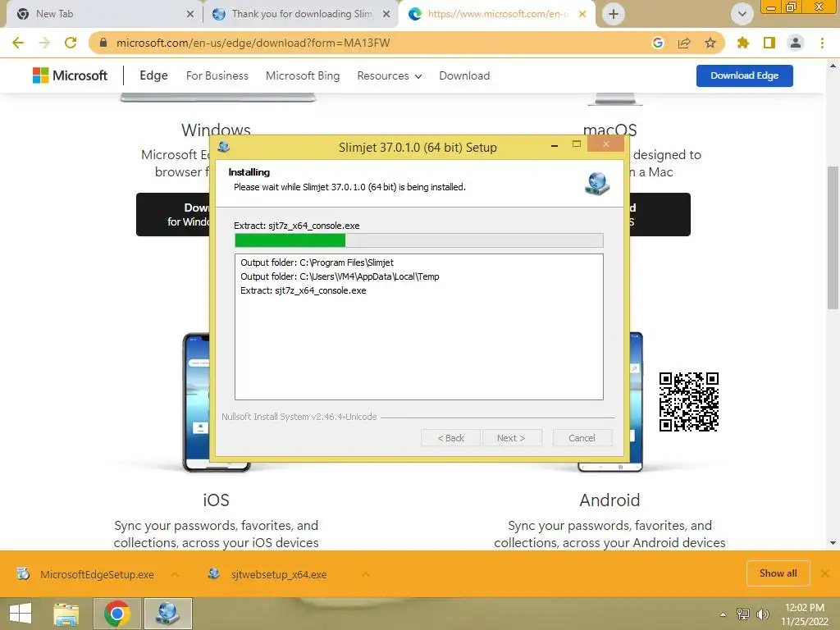Close the downloads bar
Screen dimensions: 840x630
pos(825,573)
